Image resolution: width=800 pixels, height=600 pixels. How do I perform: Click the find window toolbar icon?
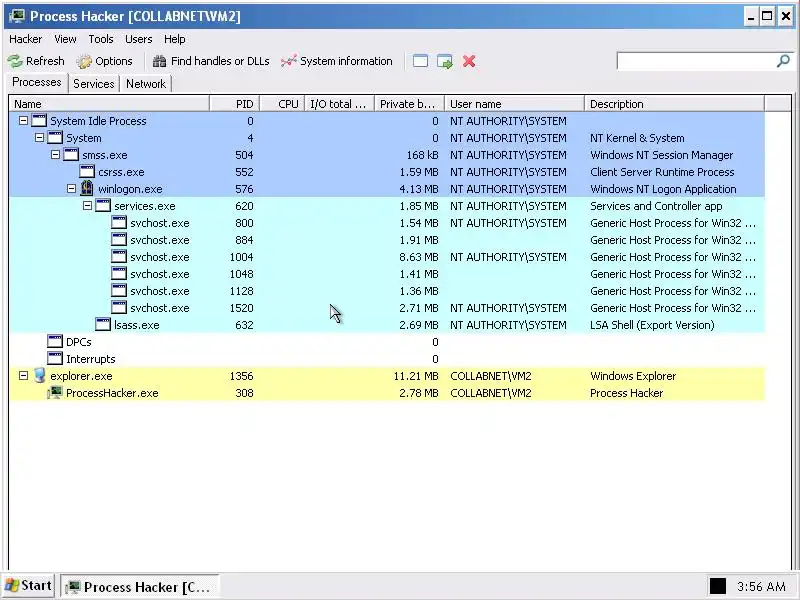pyautogui.click(x=420, y=61)
